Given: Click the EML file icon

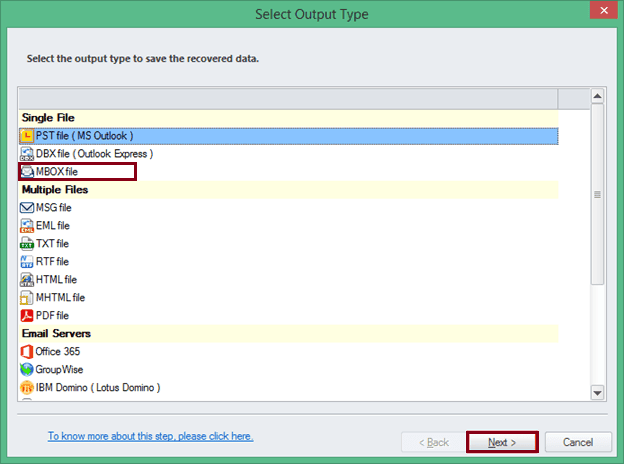Looking at the screenshot, I should click(x=27, y=226).
